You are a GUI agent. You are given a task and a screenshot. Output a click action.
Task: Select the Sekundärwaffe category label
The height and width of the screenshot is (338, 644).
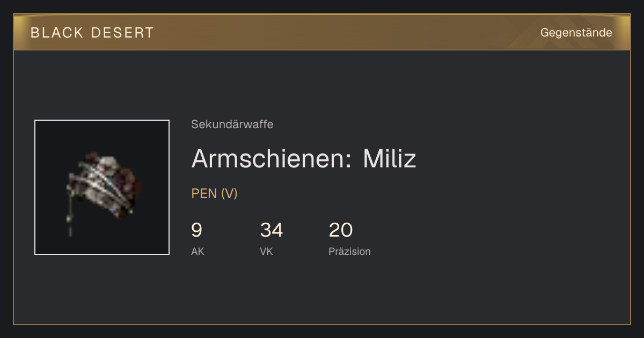pyautogui.click(x=232, y=124)
